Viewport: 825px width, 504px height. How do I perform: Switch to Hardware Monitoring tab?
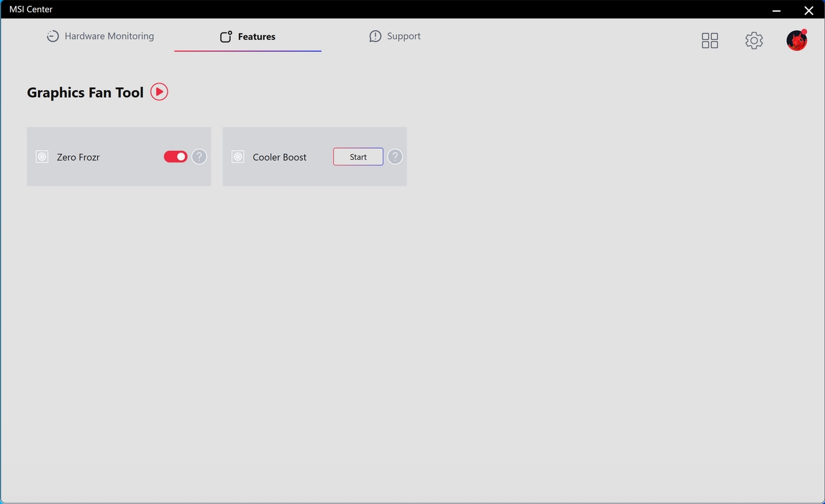click(100, 36)
